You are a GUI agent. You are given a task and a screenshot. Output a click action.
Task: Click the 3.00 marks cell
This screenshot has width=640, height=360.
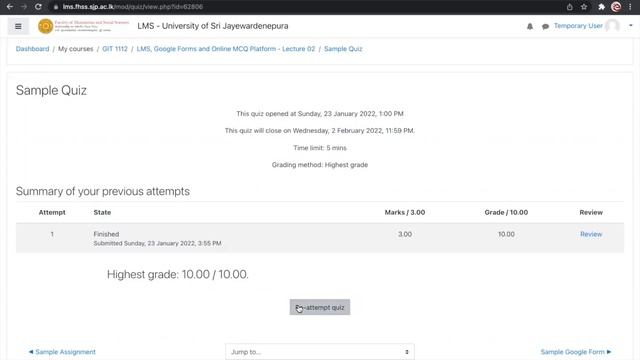404,234
